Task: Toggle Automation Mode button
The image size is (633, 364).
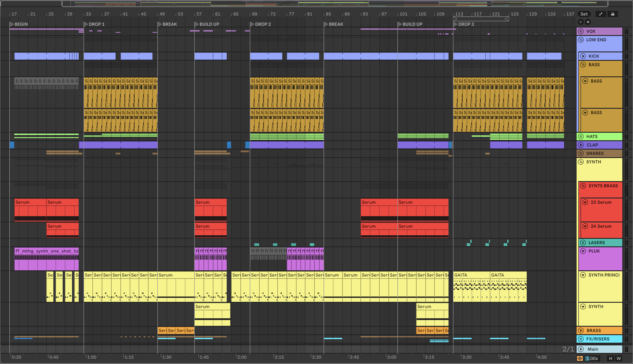Action: pyautogui.click(x=601, y=14)
